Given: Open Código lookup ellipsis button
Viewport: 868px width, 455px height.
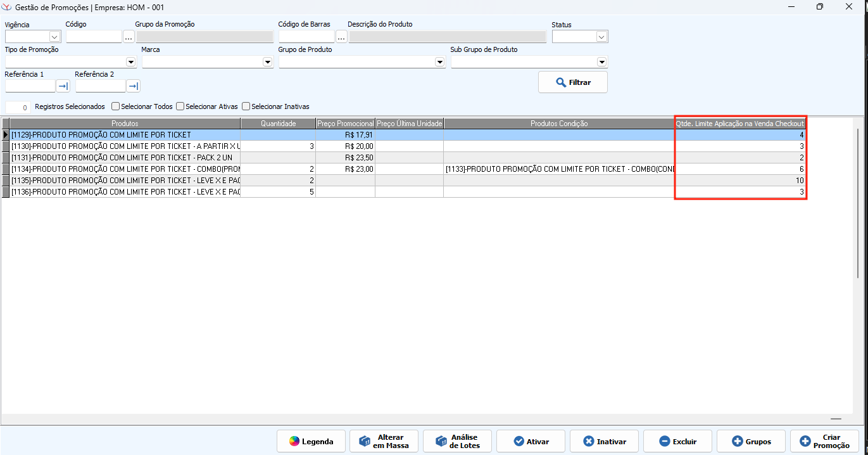Looking at the screenshot, I should click(x=129, y=37).
